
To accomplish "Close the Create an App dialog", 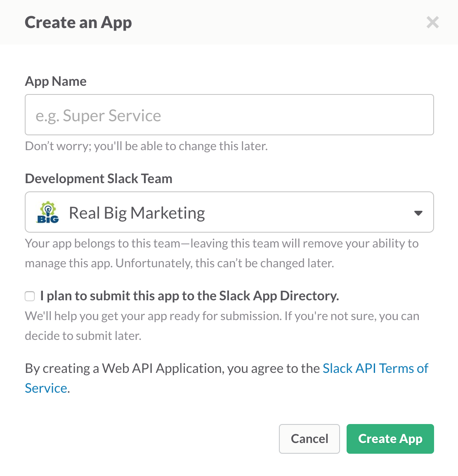I will 432,22.
